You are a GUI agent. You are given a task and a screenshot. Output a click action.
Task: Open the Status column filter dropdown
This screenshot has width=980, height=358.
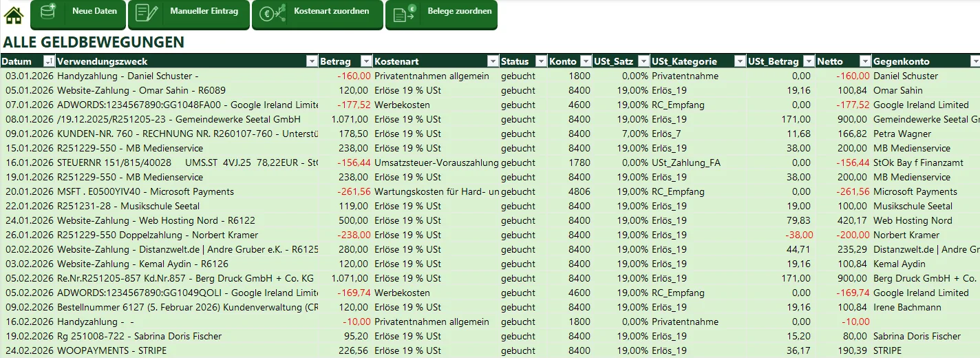(541, 61)
